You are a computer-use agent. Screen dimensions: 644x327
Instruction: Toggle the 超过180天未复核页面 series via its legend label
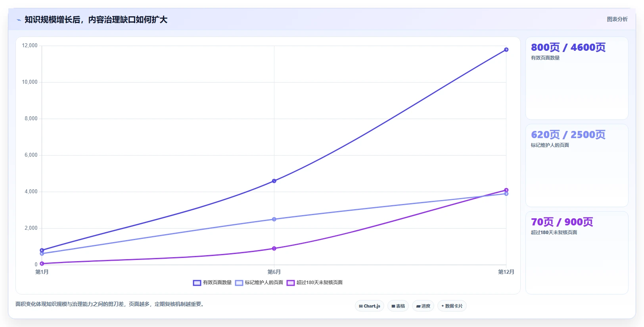pos(320,283)
